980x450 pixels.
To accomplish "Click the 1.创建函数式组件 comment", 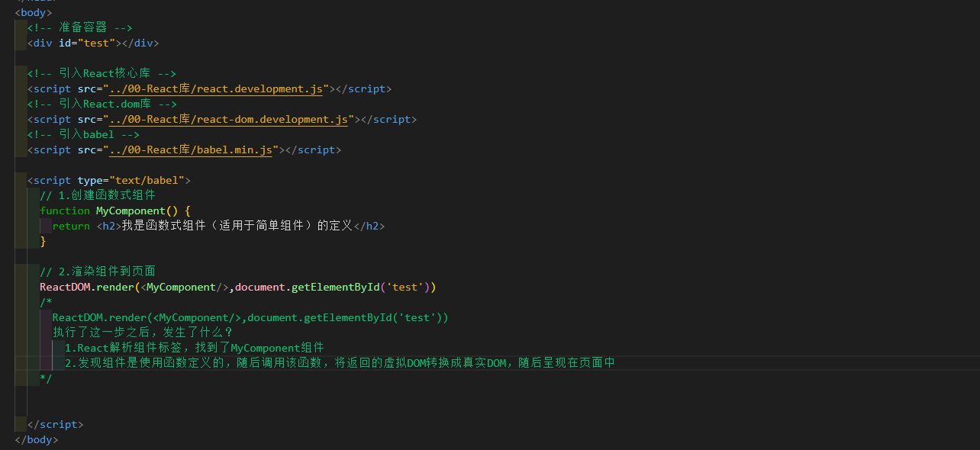I will [x=97, y=195].
